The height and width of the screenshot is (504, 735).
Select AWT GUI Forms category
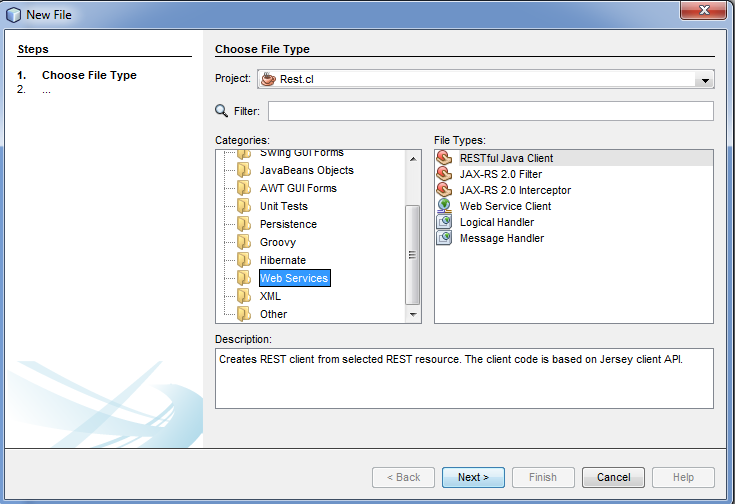[298, 188]
